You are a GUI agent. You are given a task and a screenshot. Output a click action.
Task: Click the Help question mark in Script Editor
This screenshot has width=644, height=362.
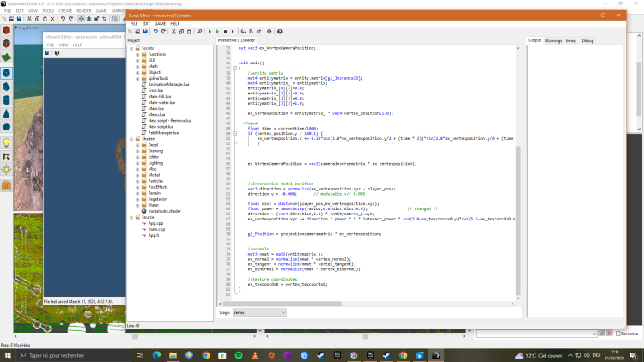[279, 31]
